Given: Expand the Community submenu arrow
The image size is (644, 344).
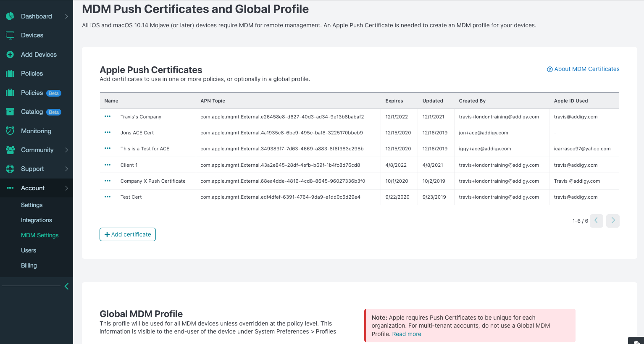Looking at the screenshot, I should tap(66, 150).
